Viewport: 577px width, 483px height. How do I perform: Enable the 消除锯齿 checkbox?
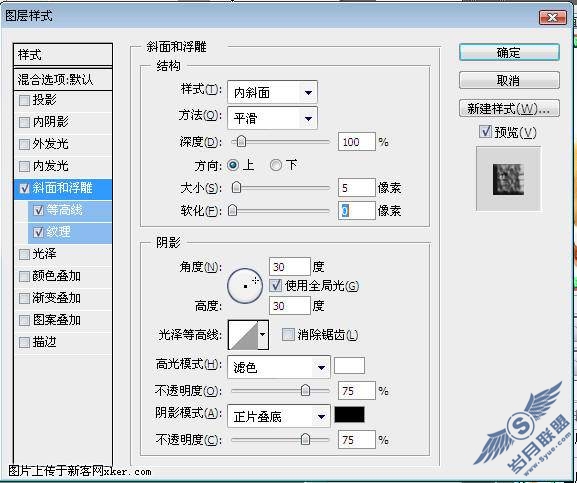tap(288, 335)
